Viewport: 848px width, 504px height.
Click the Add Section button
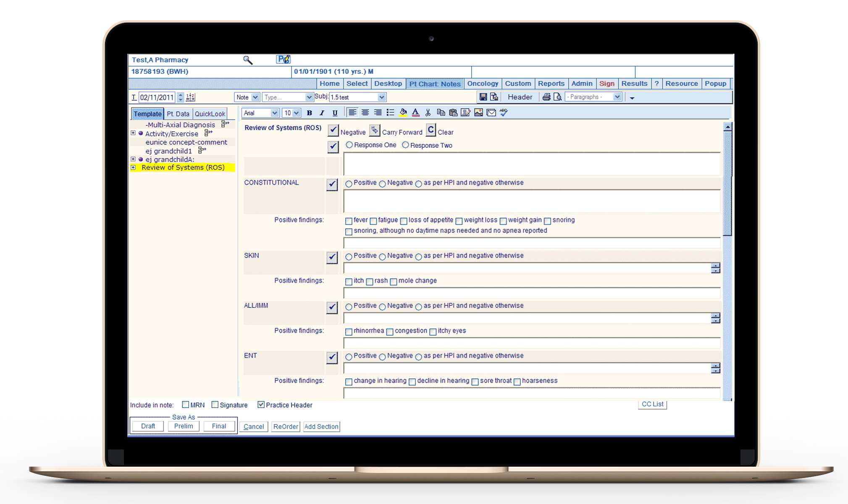[321, 426]
